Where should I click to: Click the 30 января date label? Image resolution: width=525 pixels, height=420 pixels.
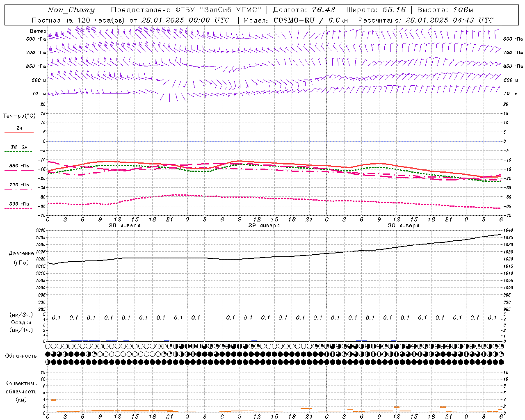coord(403,226)
